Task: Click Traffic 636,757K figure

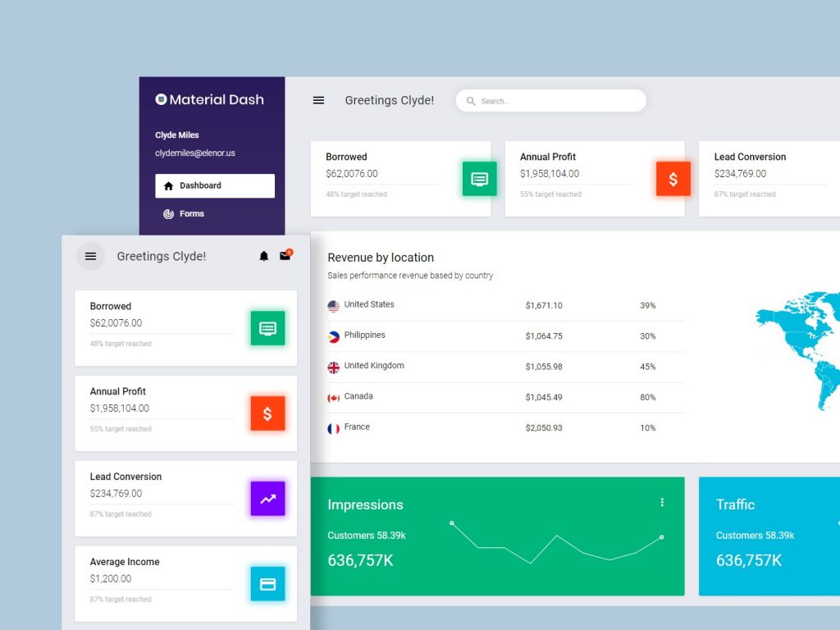Action: click(x=748, y=560)
